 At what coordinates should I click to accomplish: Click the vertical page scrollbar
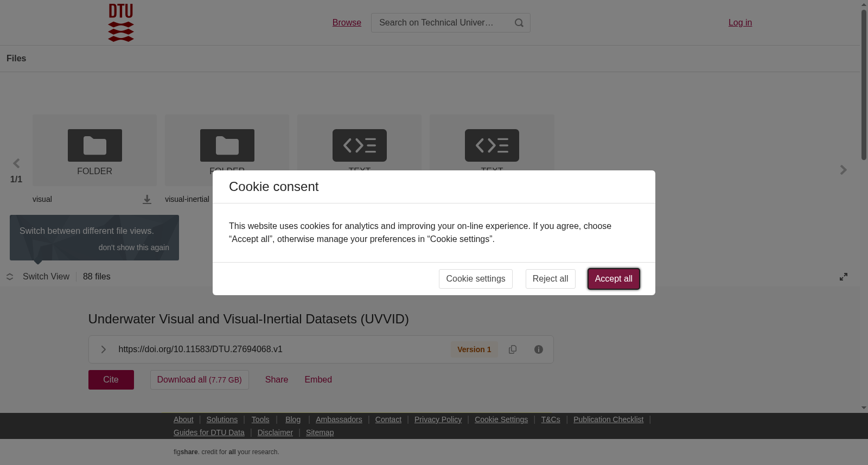click(864, 84)
